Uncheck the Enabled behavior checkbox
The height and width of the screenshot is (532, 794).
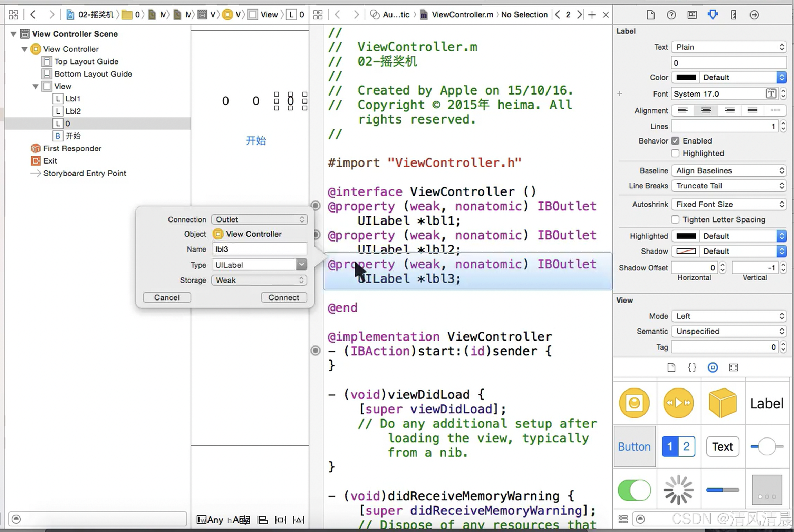click(x=675, y=141)
